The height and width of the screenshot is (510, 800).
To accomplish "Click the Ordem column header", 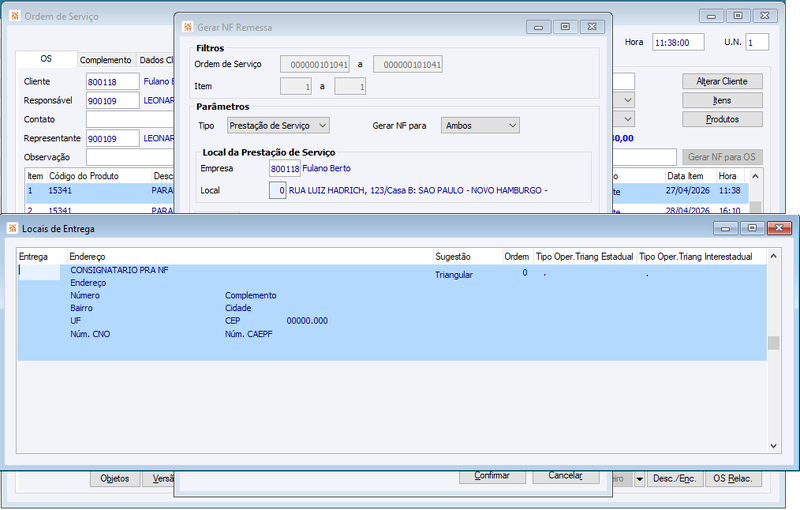I will [x=517, y=257].
